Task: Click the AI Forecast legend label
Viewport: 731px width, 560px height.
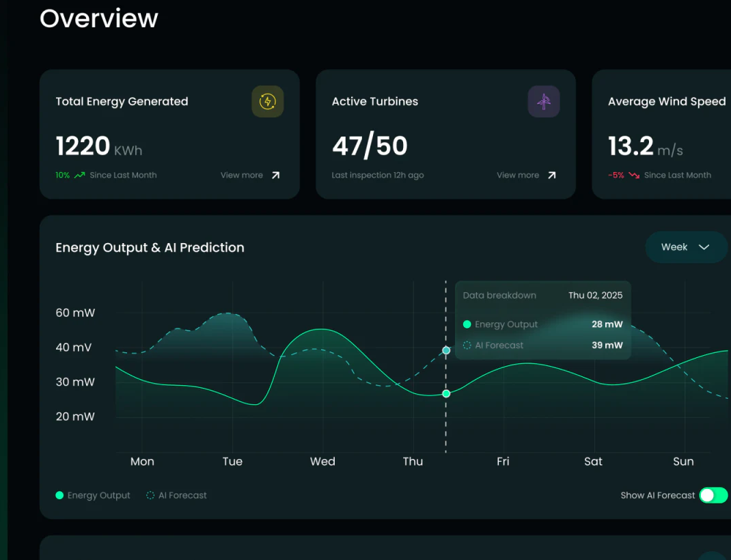Action: tap(182, 495)
